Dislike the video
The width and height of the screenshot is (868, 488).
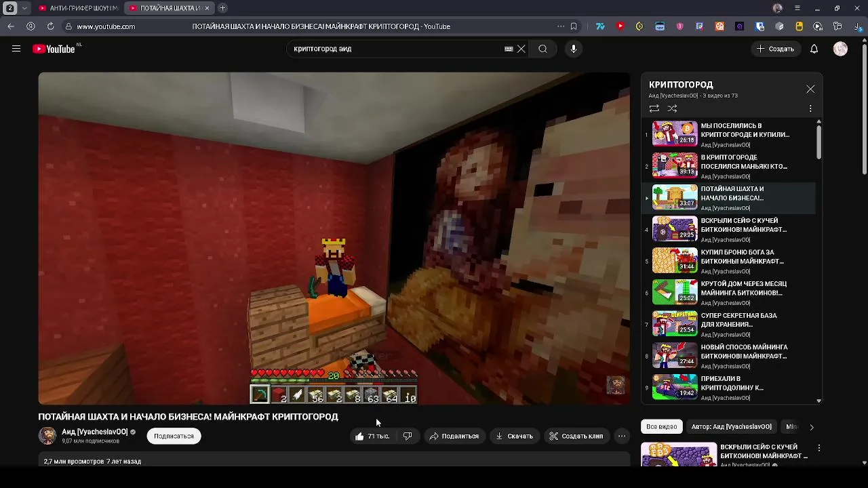(408, 436)
